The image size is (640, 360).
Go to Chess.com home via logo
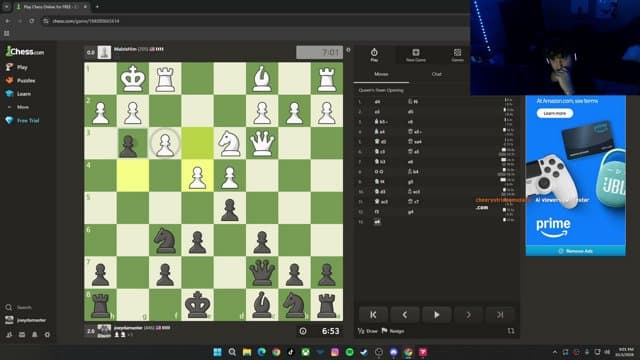tap(25, 51)
